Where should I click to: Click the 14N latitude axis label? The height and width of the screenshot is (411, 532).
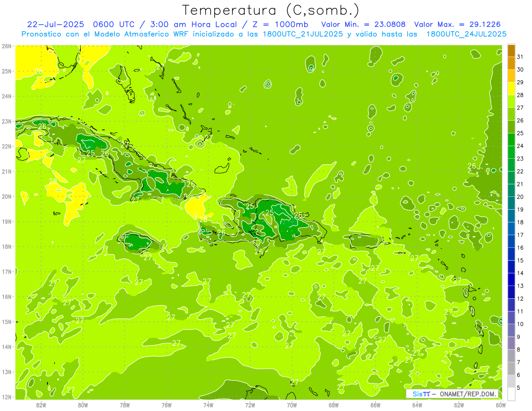pyautogui.click(x=7, y=347)
